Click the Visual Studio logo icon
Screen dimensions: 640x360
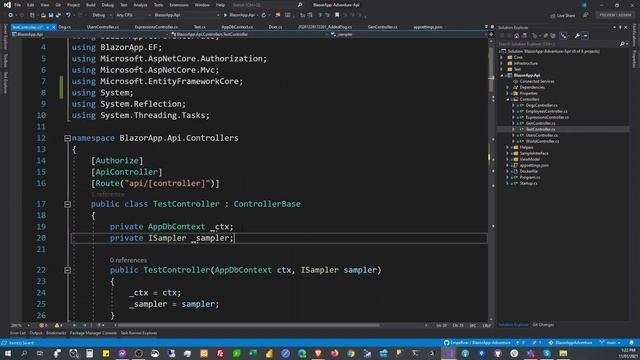[7, 5]
